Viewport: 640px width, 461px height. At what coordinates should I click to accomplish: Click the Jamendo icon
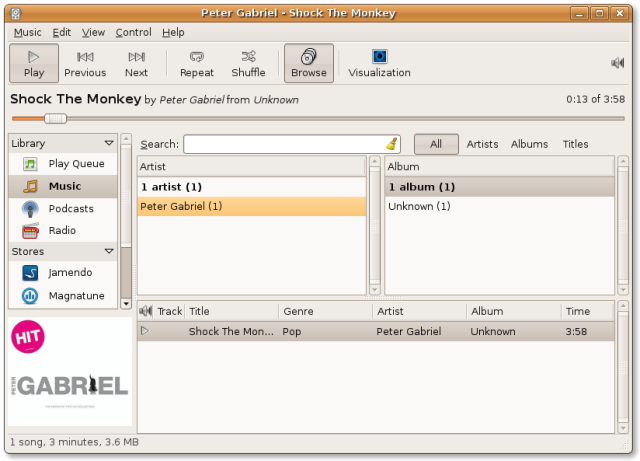point(30,273)
